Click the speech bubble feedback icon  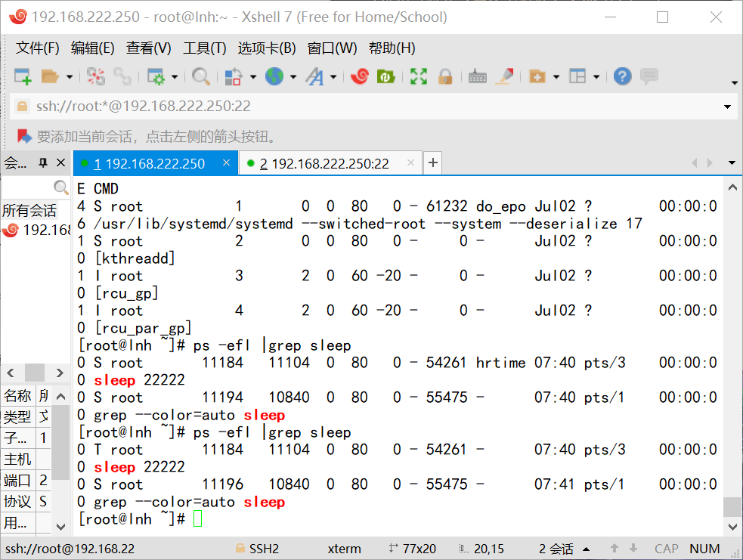(649, 76)
